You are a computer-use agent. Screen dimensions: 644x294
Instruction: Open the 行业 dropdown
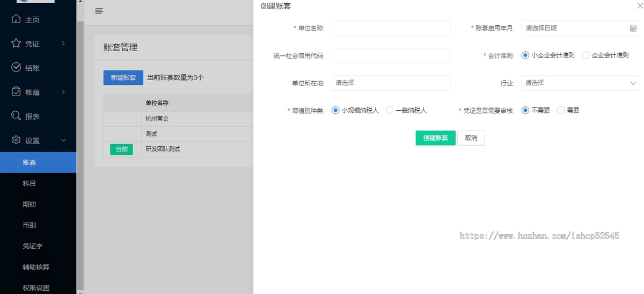[x=581, y=83]
